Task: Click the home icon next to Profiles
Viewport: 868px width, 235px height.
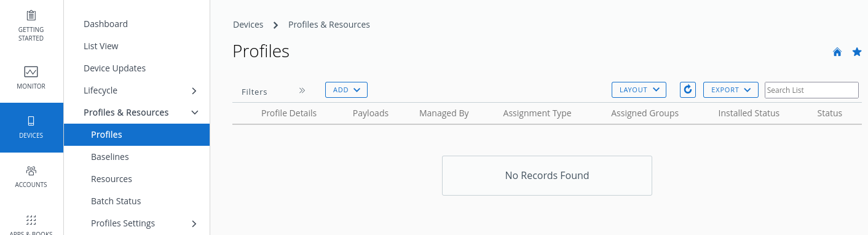Action: (837, 52)
